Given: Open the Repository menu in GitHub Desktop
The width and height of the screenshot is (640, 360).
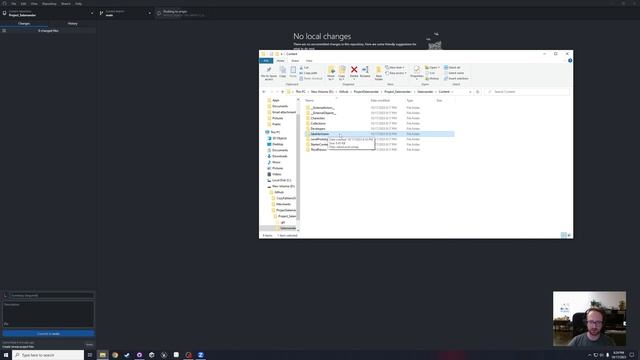Looking at the screenshot, I should tap(49, 4).
